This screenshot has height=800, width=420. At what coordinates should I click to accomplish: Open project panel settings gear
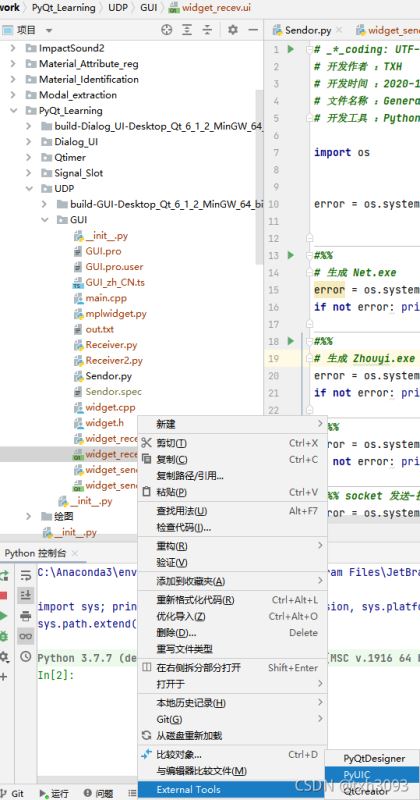pyautogui.click(x=233, y=30)
